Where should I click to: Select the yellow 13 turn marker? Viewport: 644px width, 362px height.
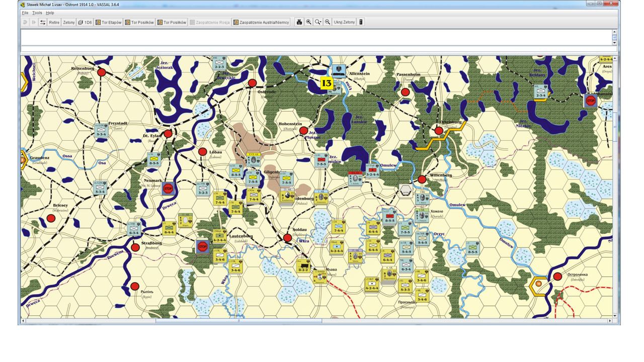pos(327,83)
